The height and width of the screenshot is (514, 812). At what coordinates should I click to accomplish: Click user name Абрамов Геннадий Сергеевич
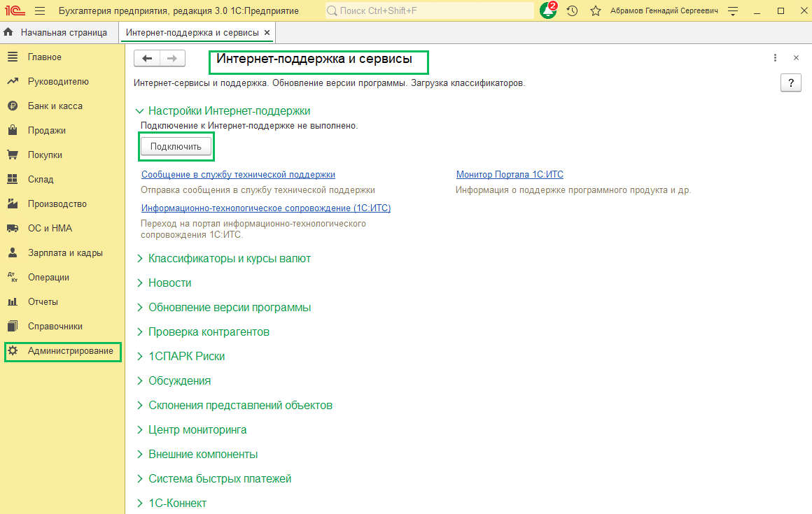[x=664, y=11]
